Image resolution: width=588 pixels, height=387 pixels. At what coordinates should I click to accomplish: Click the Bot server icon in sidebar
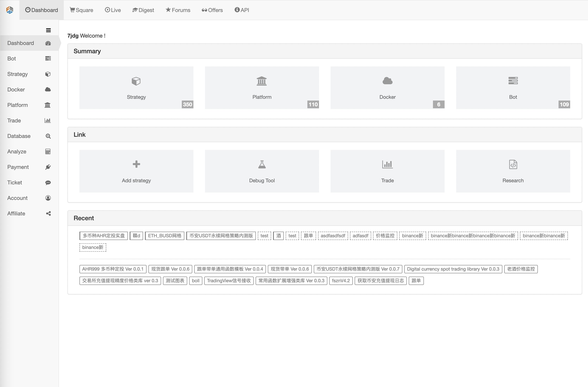(48, 58)
